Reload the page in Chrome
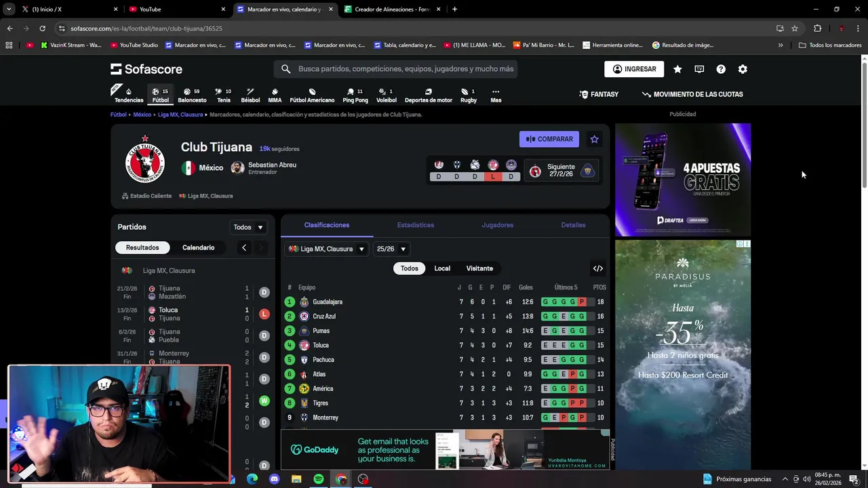Viewport: 868px width, 488px height. pos(42,28)
